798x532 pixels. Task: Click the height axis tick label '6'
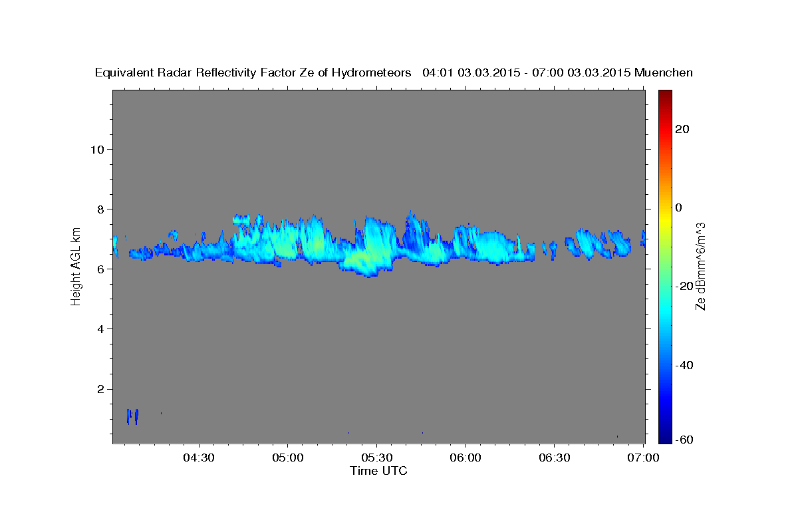[x=100, y=269]
